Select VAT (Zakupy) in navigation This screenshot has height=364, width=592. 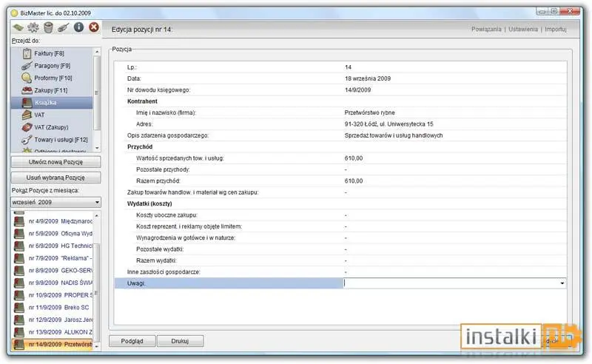(52, 127)
